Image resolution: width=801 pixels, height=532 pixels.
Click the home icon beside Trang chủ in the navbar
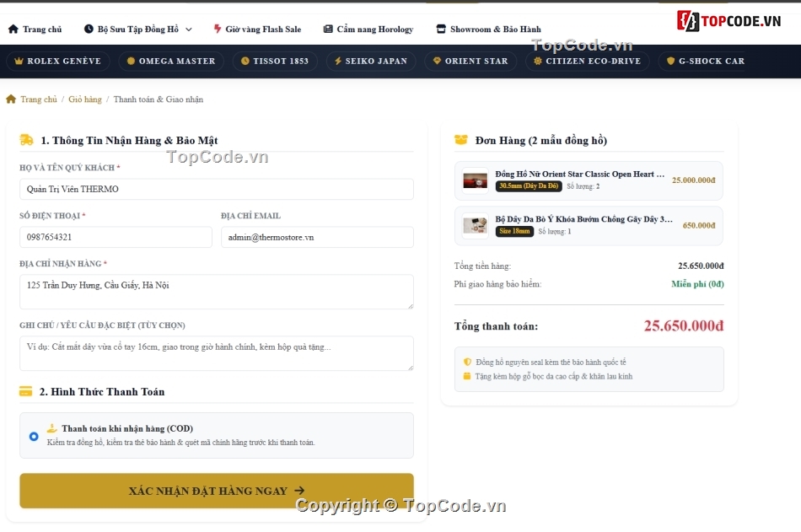coord(13,30)
